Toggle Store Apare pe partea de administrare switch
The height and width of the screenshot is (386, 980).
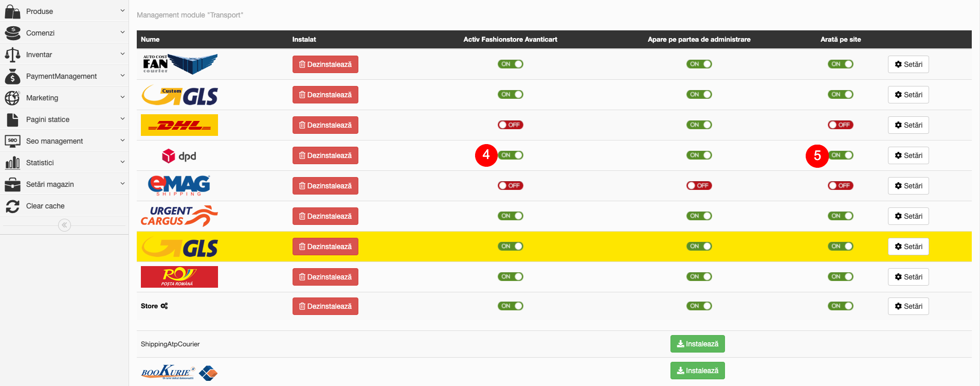[699, 306]
